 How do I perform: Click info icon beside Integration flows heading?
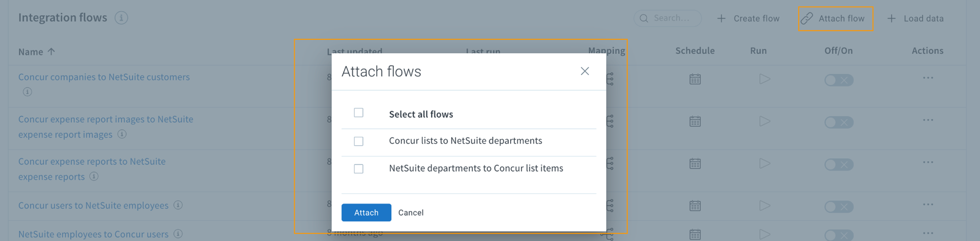pos(121,18)
